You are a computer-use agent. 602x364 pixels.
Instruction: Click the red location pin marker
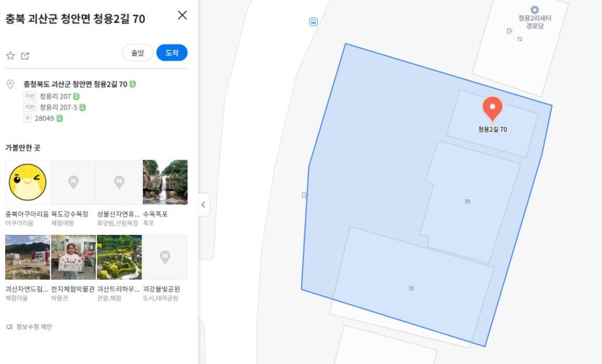click(492, 109)
